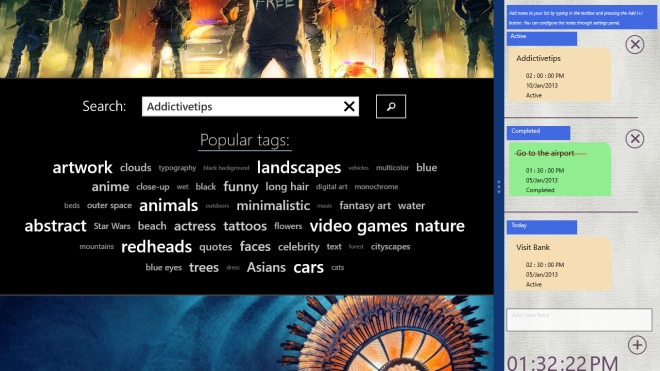This screenshot has height=371, width=660.
Task: Choose the abstract tag
Action: [x=55, y=226]
